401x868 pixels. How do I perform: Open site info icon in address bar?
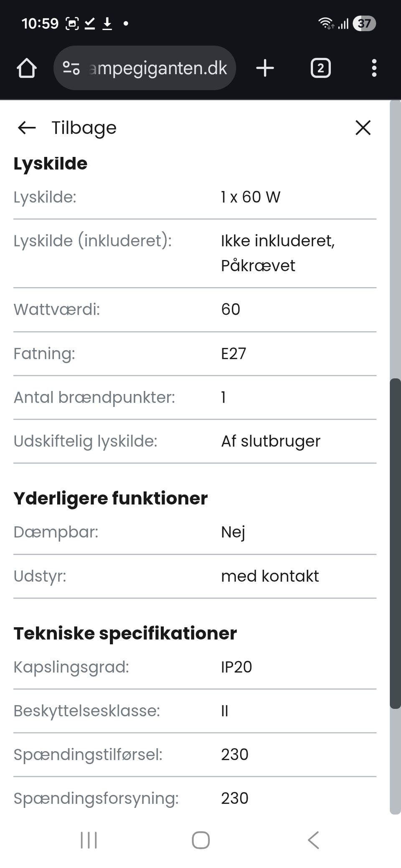71,68
